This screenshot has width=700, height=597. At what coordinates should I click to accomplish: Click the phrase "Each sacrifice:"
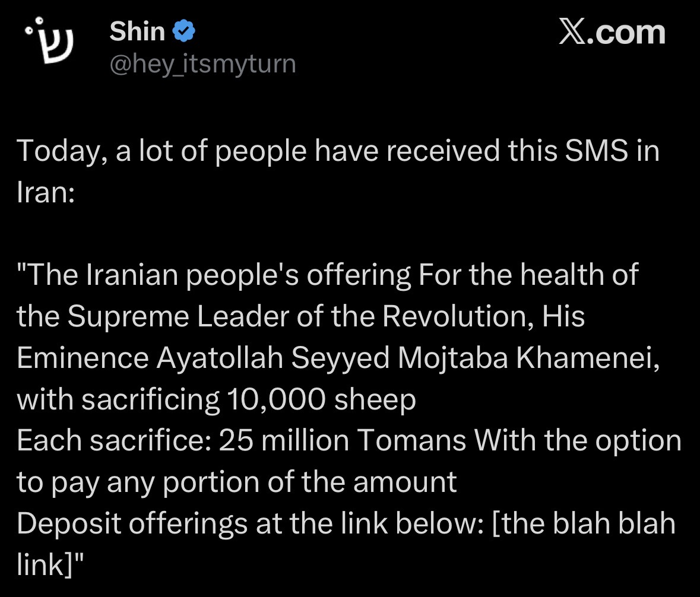pyautogui.click(x=114, y=440)
